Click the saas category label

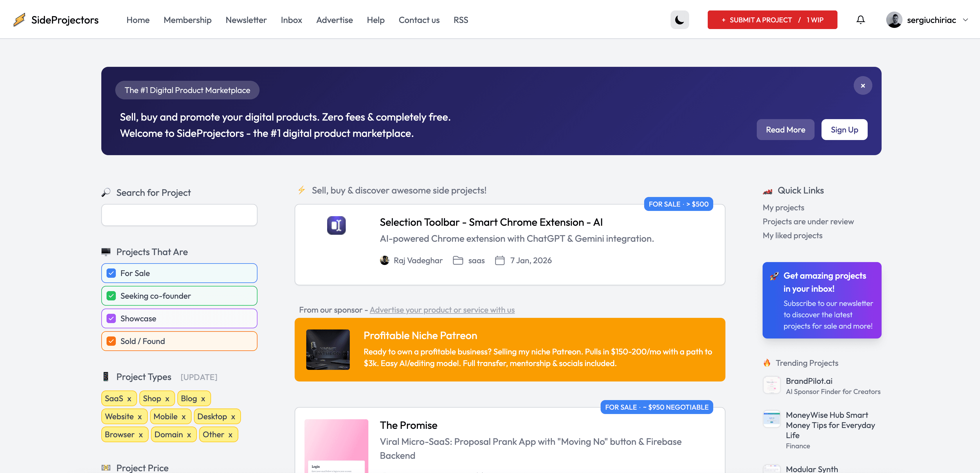tap(476, 261)
